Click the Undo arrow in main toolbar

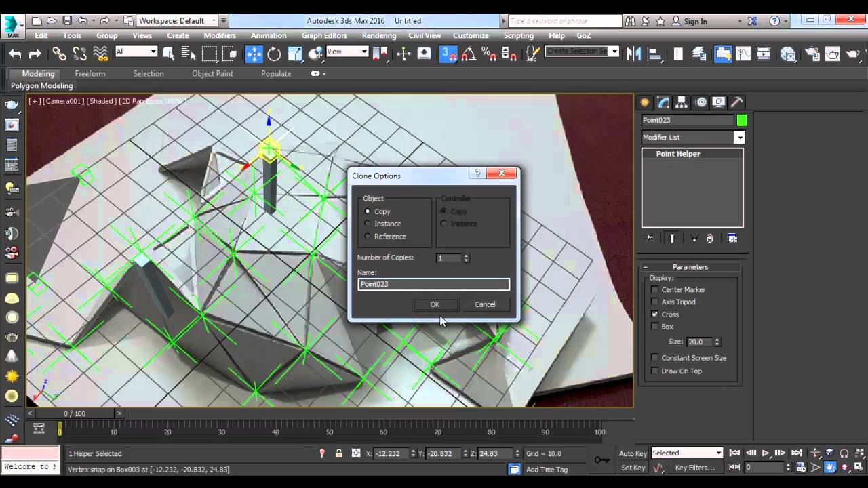click(15, 54)
